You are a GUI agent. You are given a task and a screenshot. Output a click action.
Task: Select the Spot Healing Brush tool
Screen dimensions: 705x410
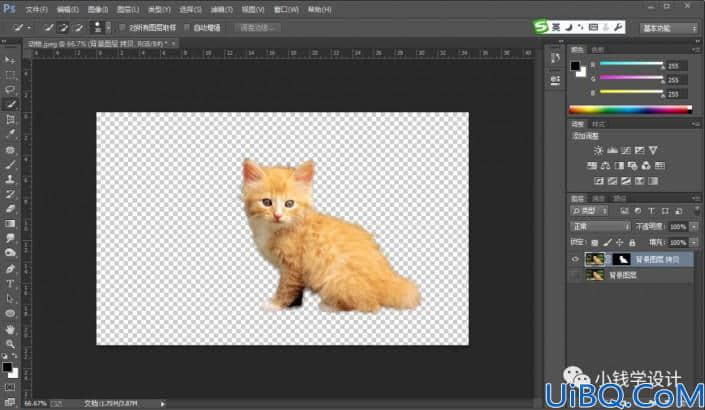[x=10, y=150]
